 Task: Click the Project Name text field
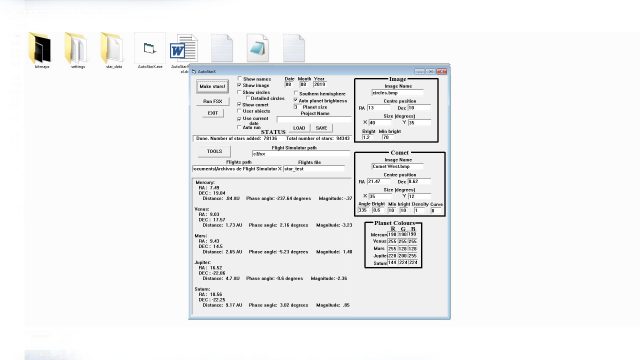tap(314, 120)
